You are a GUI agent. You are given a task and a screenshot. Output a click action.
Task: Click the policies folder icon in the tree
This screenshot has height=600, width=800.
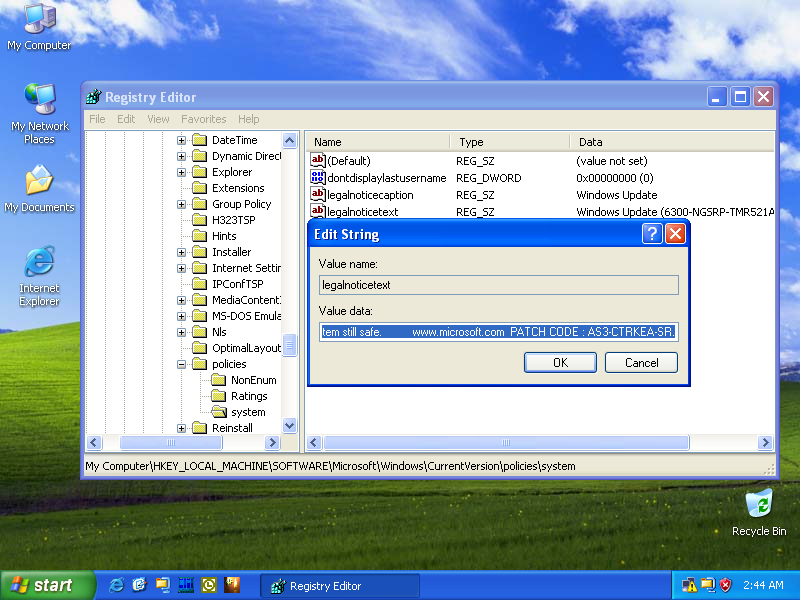click(x=200, y=364)
